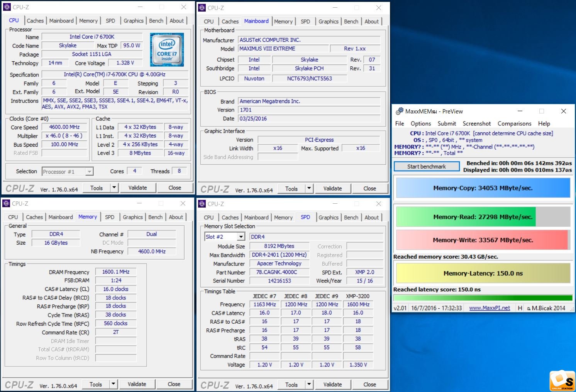The image size is (576, 392).
Task: Open SPD tab in Memory CPU-Z window
Action: (110, 217)
